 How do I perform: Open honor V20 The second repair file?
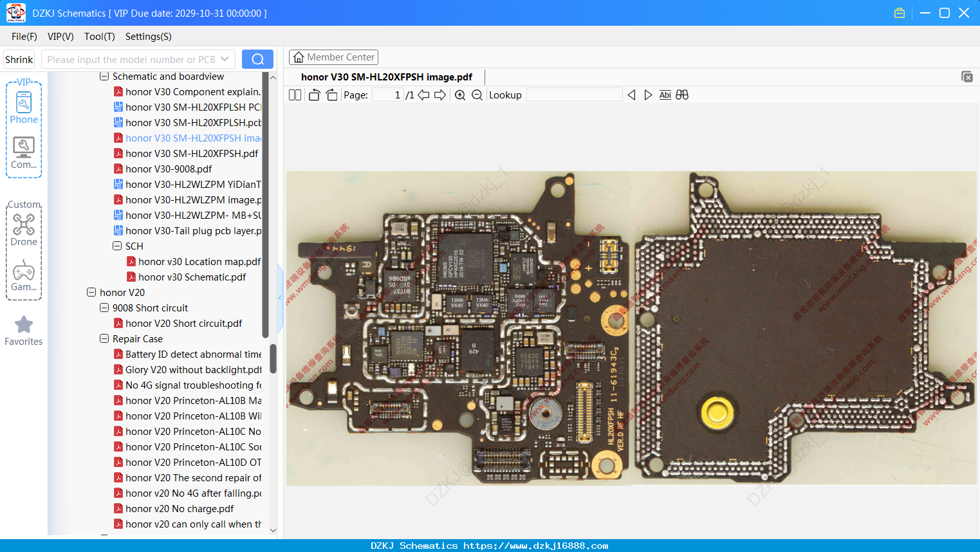[188, 478]
